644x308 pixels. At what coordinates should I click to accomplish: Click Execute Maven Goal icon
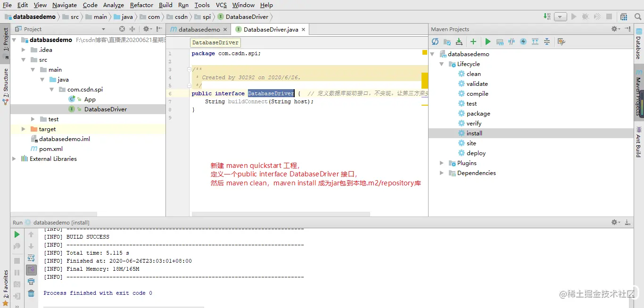(x=500, y=42)
